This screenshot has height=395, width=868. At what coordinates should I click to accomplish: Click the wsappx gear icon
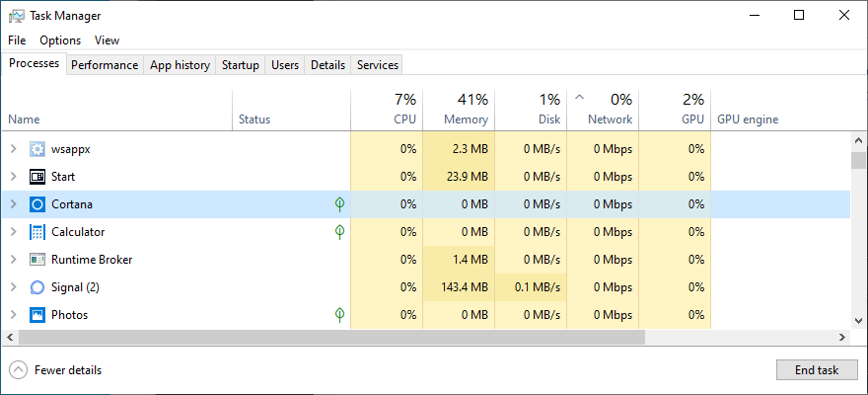37,149
